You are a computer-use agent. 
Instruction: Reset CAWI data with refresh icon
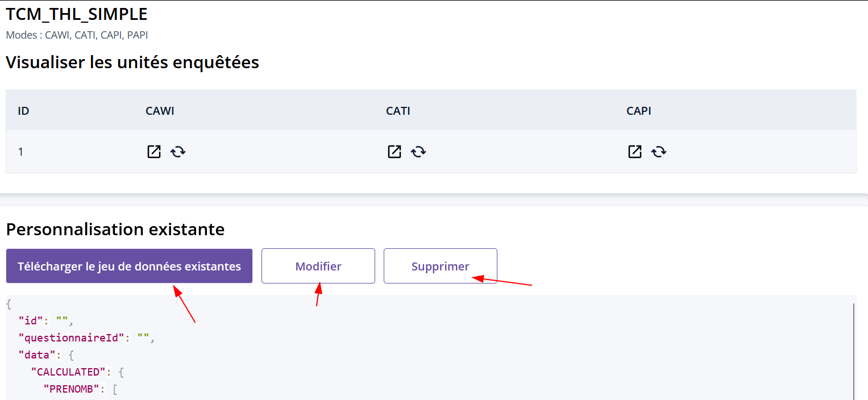(178, 152)
